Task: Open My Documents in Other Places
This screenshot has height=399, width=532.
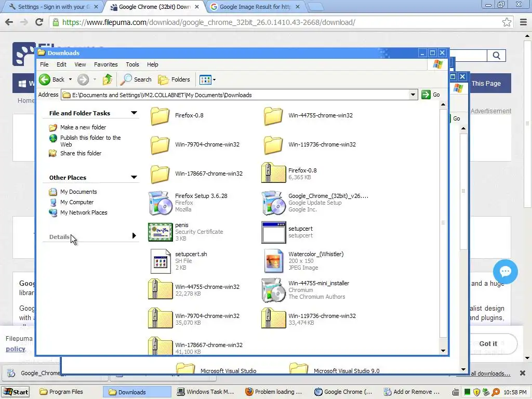Action: click(78, 192)
